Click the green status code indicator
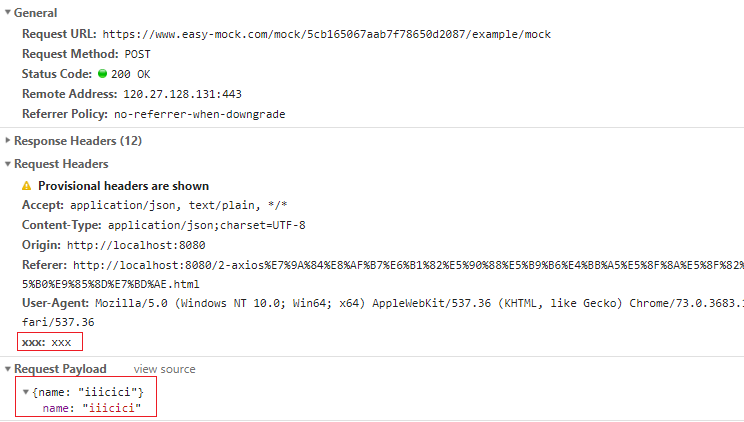Screen dimensions: 744x422 102,74
